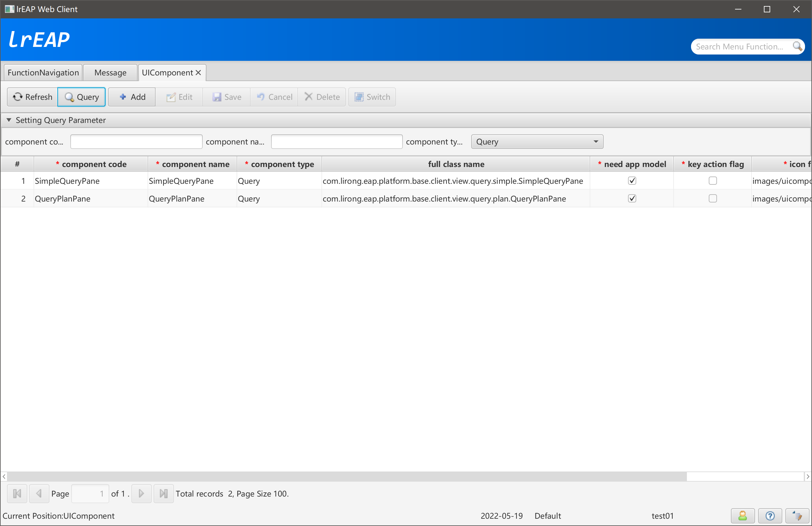Close the UIComponent tab via its X

[198, 73]
